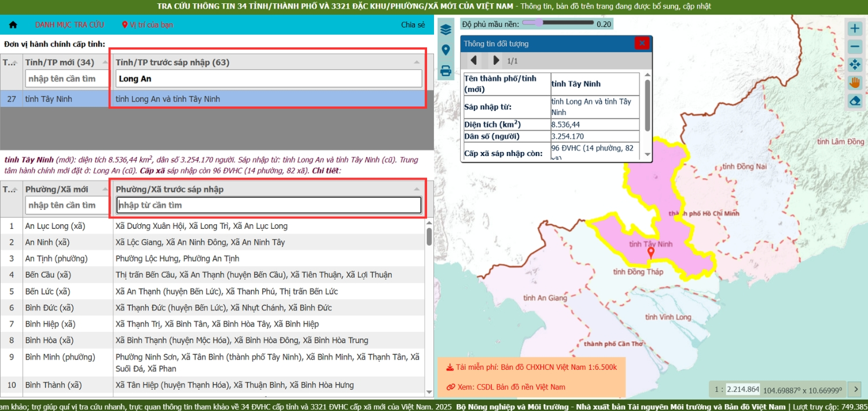Select the eraser clear tool
This screenshot has width=868, height=411.
[855, 101]
